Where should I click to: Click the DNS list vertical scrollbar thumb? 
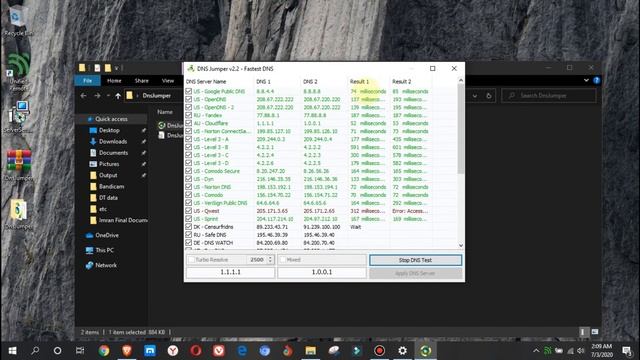click(x=461, y=129)
